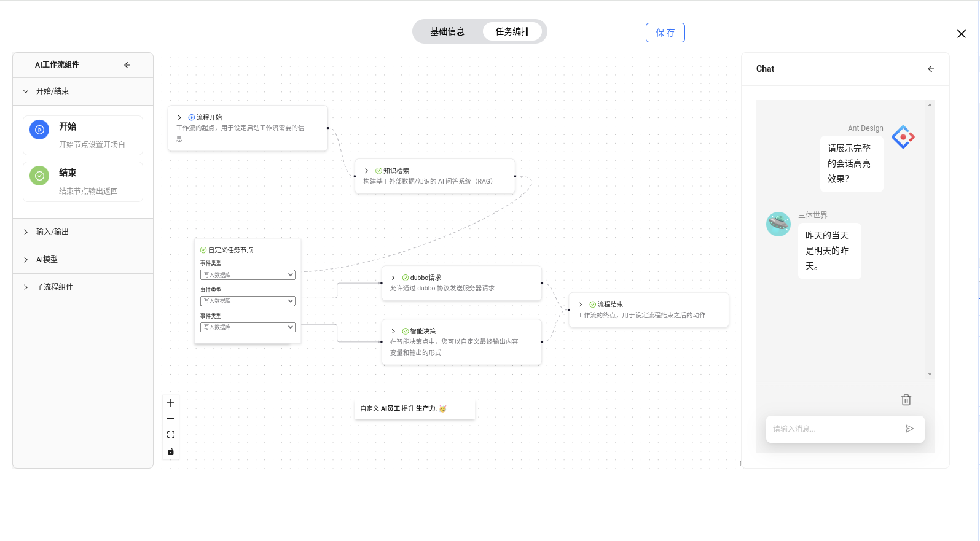
Task: Clear the chat with trash icon
Action: pos(906,400)
